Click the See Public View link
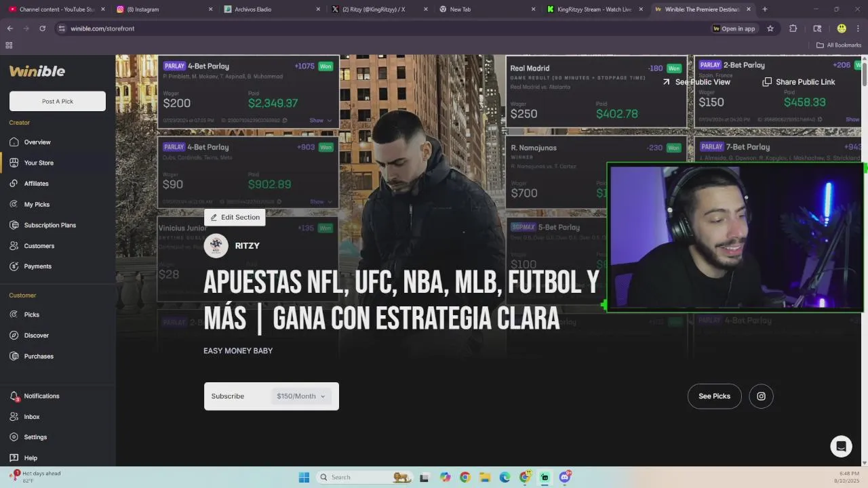 point(696,82)
